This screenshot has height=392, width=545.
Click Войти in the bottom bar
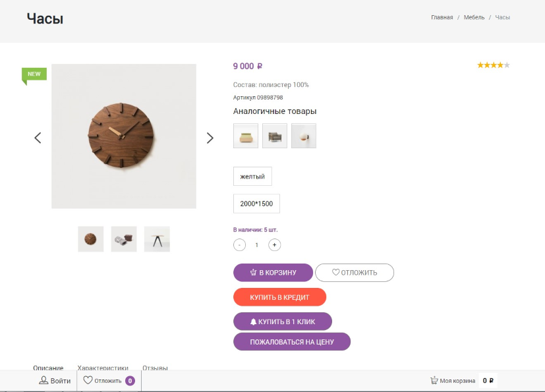point(55,381)
